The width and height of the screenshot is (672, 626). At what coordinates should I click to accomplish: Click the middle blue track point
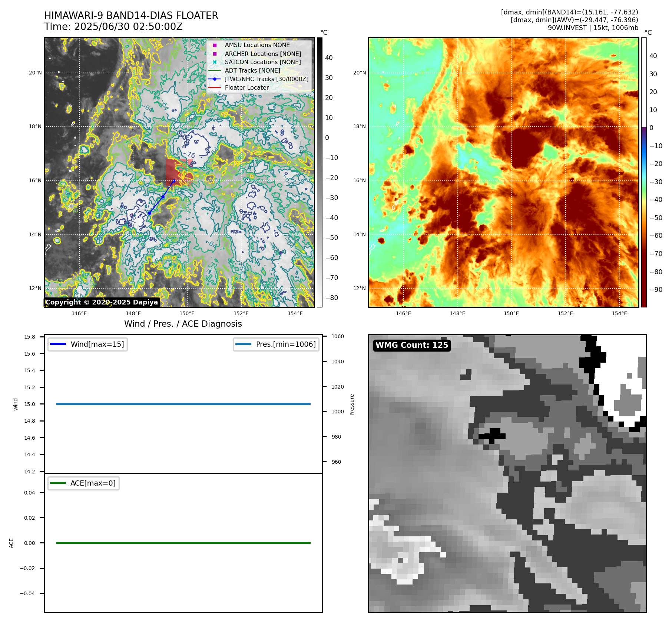click(163, 197)
